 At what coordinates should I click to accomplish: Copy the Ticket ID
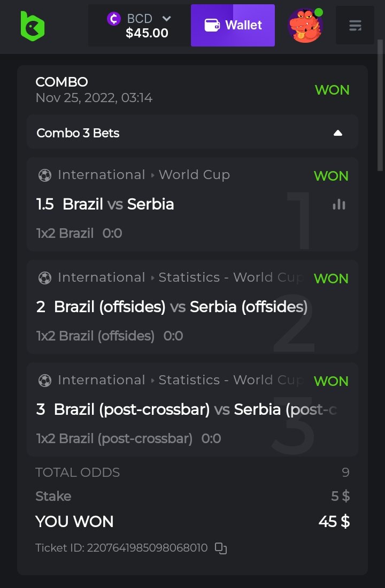[x=221, y=548]
